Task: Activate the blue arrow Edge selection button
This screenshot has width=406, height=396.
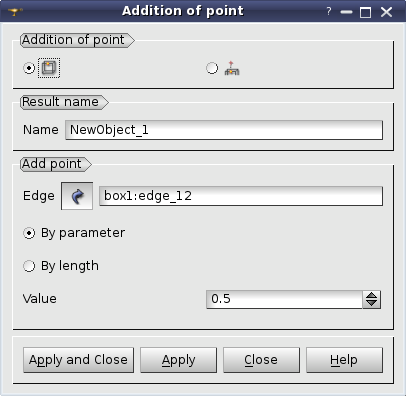Action: click(77, 196)
